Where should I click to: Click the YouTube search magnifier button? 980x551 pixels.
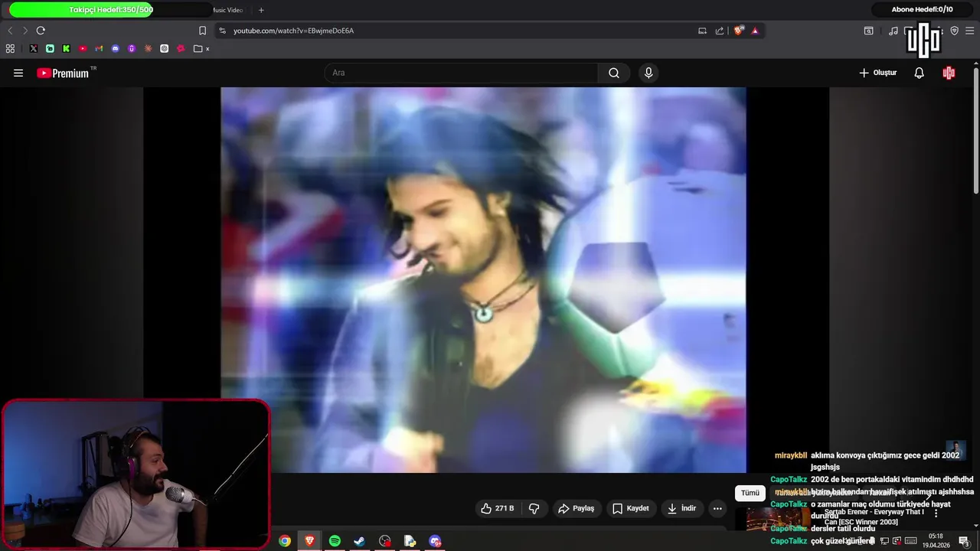pos(614,73)
